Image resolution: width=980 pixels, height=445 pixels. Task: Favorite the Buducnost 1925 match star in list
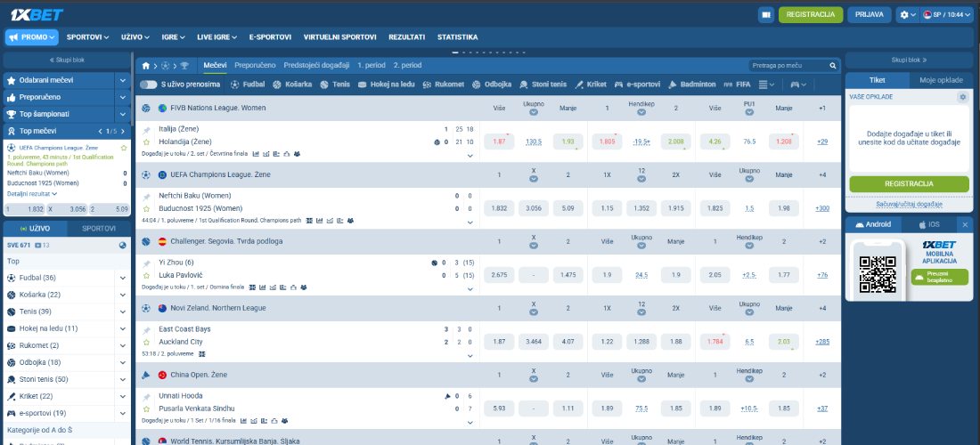[x=146, y=209]
